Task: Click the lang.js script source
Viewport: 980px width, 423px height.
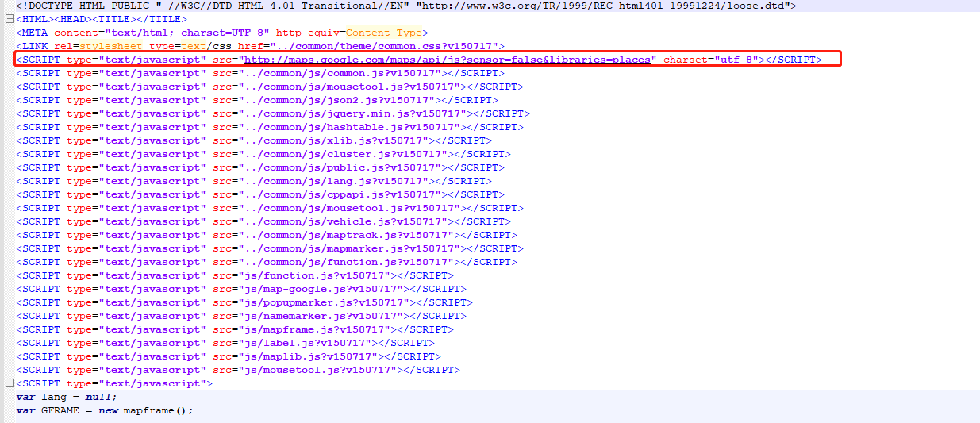Action: pyautogui.click(x=333, y=182)
